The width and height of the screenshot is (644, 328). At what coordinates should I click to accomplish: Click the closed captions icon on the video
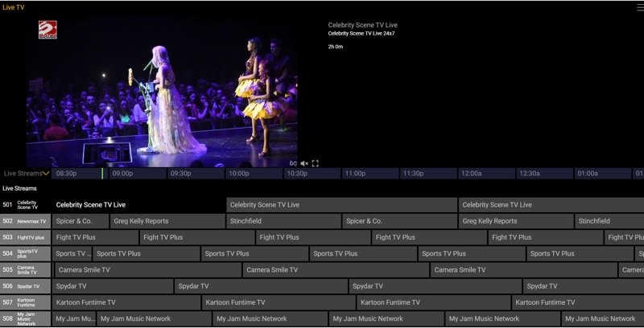point(293,163)
